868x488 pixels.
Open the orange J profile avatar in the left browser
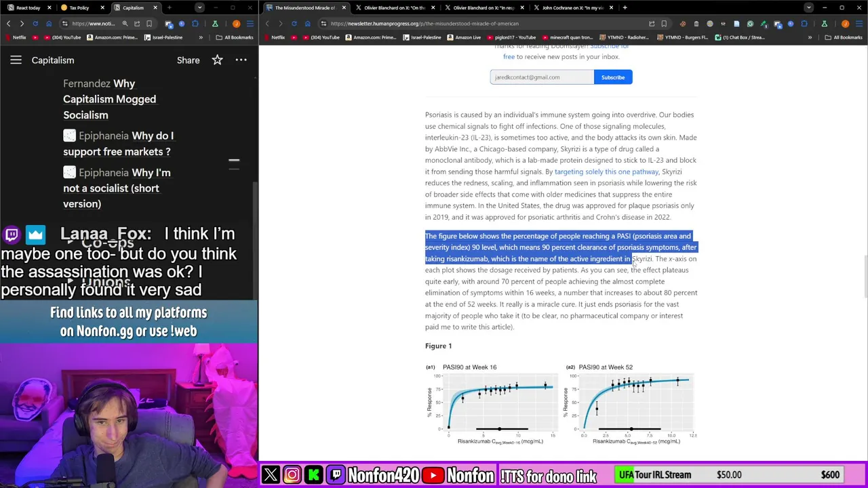[x=236, y=24]
